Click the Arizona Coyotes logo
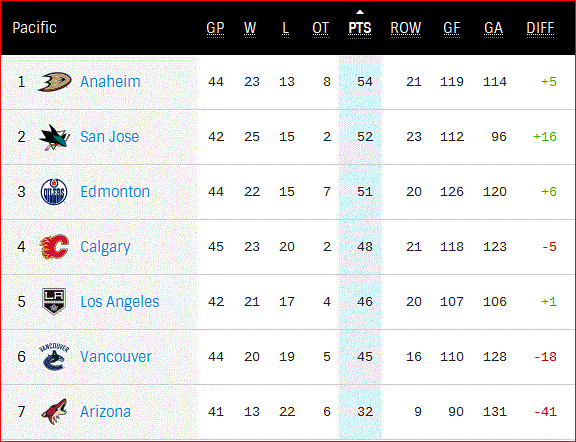The width and height of the screenshot is (576, 442). (54, 412)
